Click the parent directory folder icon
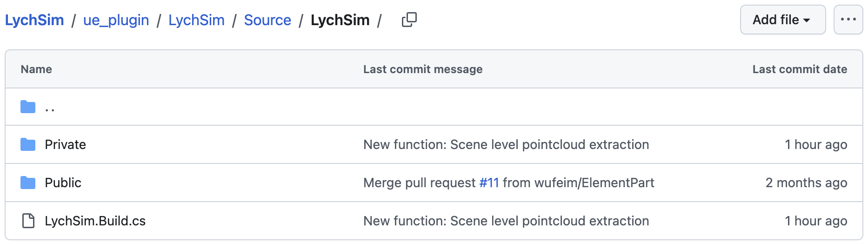 coord(28,107)
